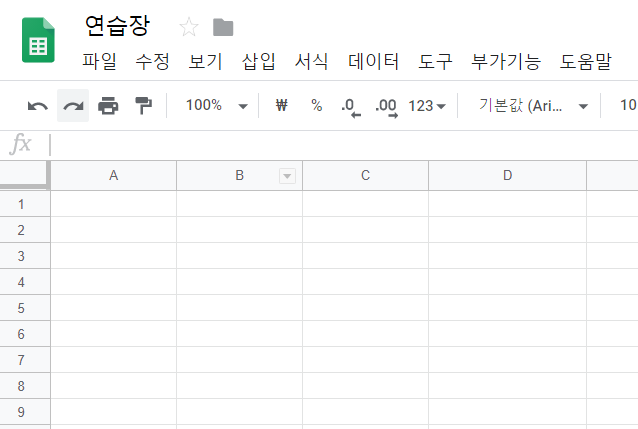Click the redo arrow icon

(73, 106)
